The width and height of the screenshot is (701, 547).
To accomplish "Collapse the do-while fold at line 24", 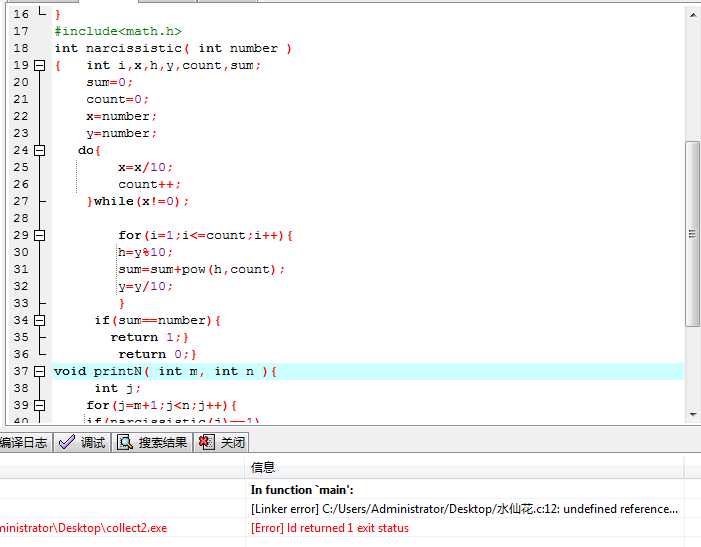I will coord(39,150).
